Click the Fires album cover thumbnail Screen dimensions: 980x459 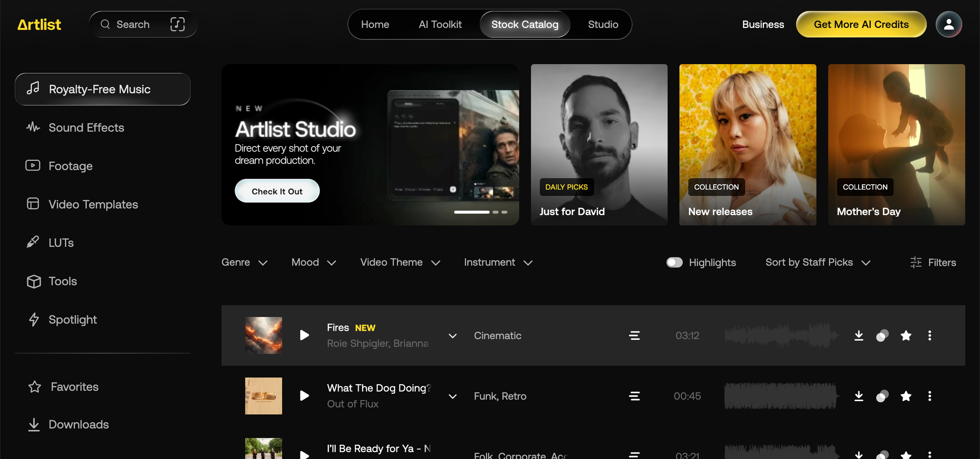point(264,336)
